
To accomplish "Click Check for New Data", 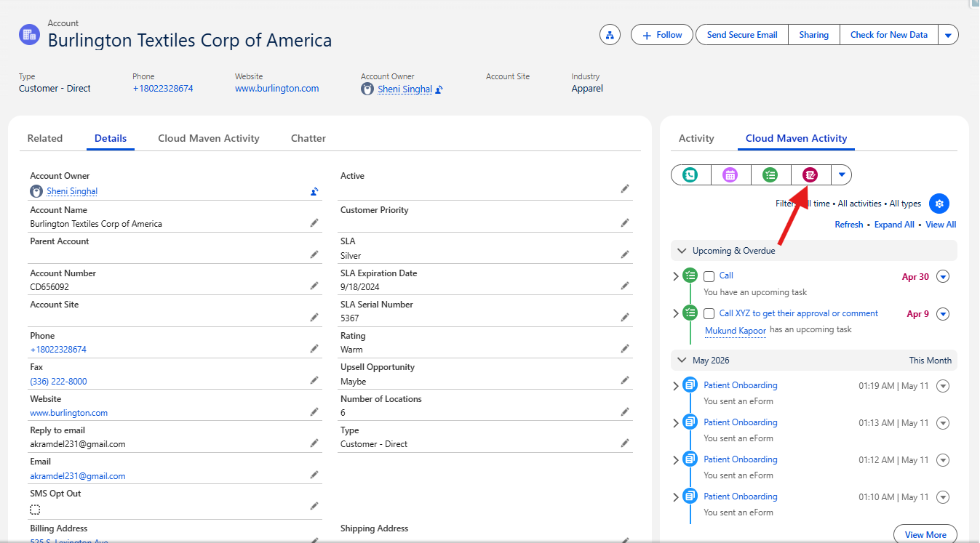I will point(889,35).
